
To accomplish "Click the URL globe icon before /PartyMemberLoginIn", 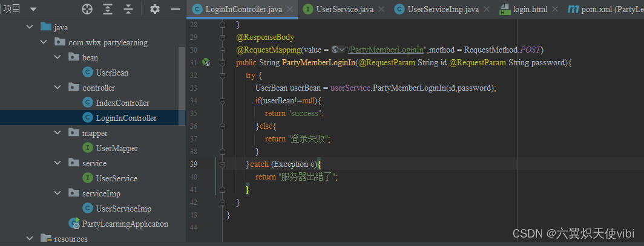I will [x=335, y=50].
